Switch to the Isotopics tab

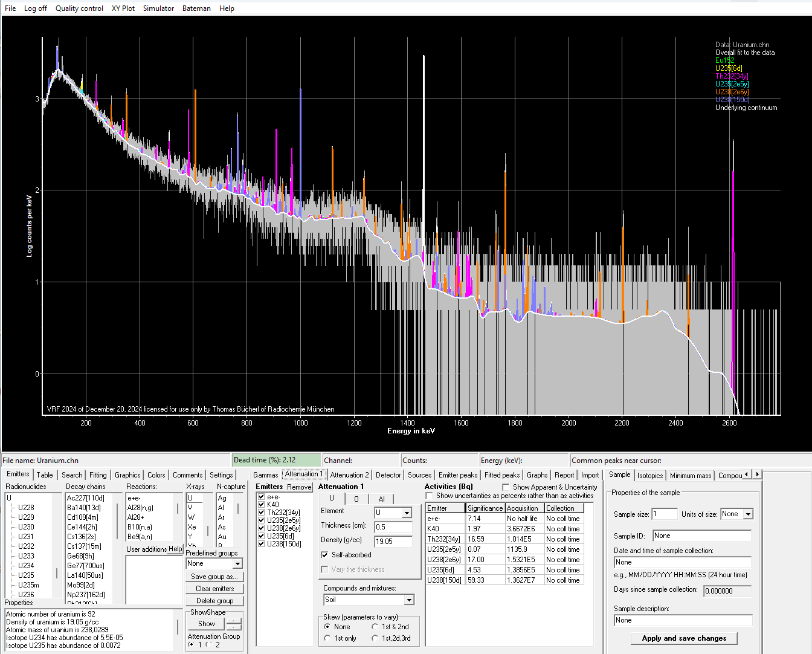[x=650, y=476]
